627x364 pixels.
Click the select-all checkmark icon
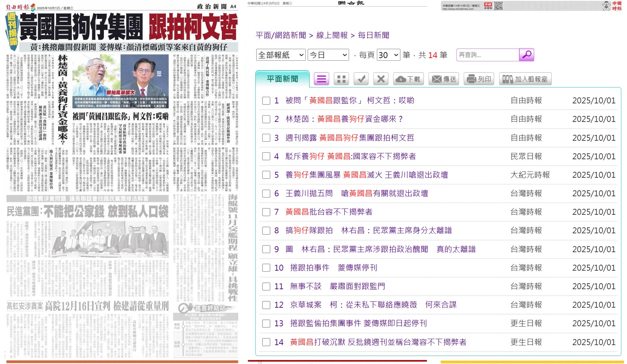(x=361, y=79)
